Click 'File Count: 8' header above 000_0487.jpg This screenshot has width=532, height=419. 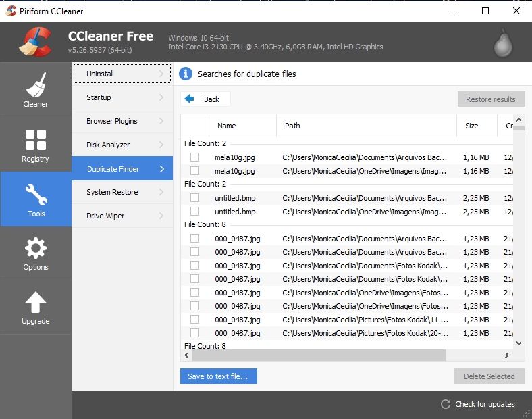pyautogui.click(x=205, y=224)
